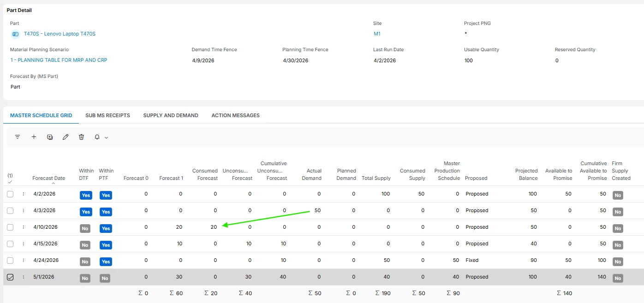
Task: Click Consumed Forecast column header
Action: 205,174
